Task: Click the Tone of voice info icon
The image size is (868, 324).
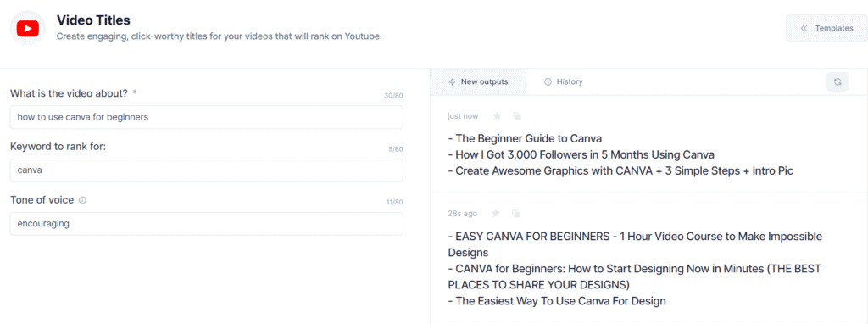Action: point(82,200)
